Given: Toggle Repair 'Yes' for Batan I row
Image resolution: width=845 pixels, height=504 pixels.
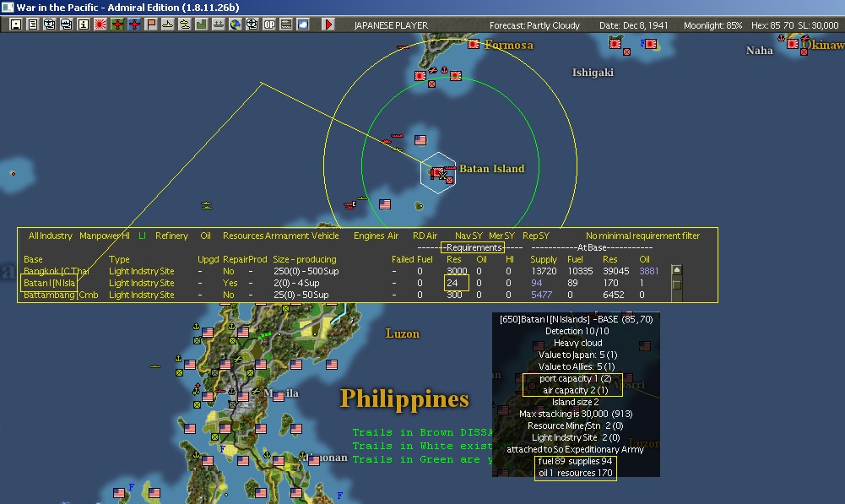Looking at the screenshot, I should tap(230, 283).
